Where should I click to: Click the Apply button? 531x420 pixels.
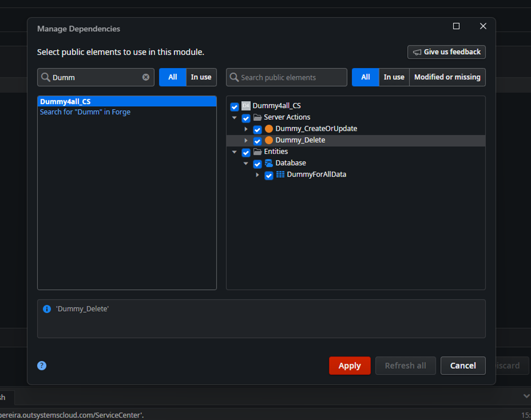(349, 365)
